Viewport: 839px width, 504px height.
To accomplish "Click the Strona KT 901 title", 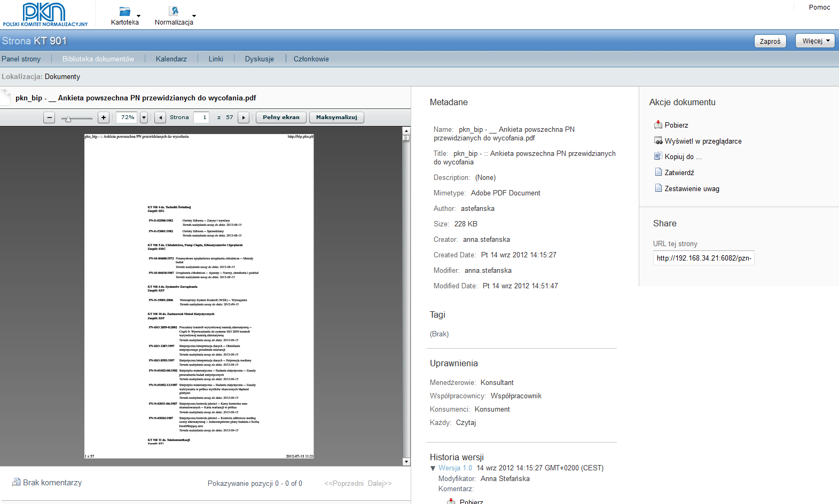I will [34, 41].
